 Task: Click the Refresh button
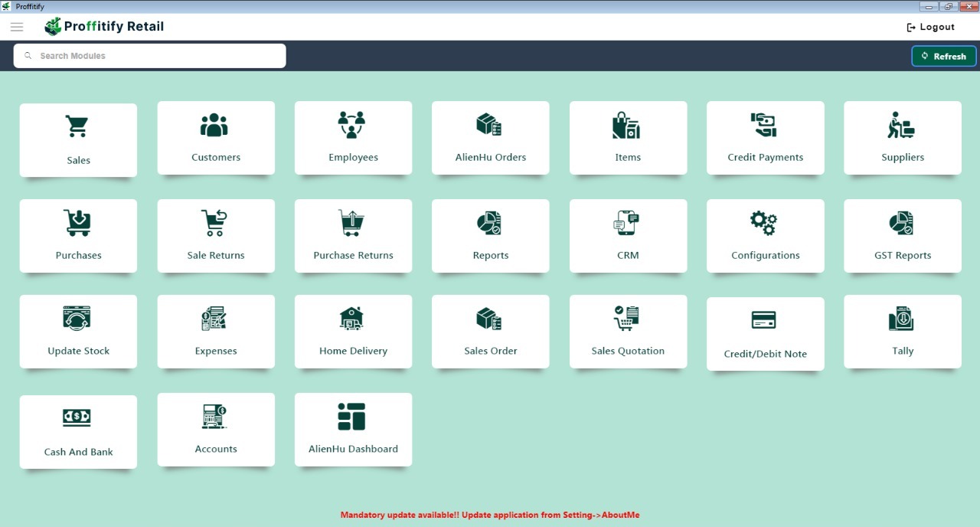pos(944,56)
